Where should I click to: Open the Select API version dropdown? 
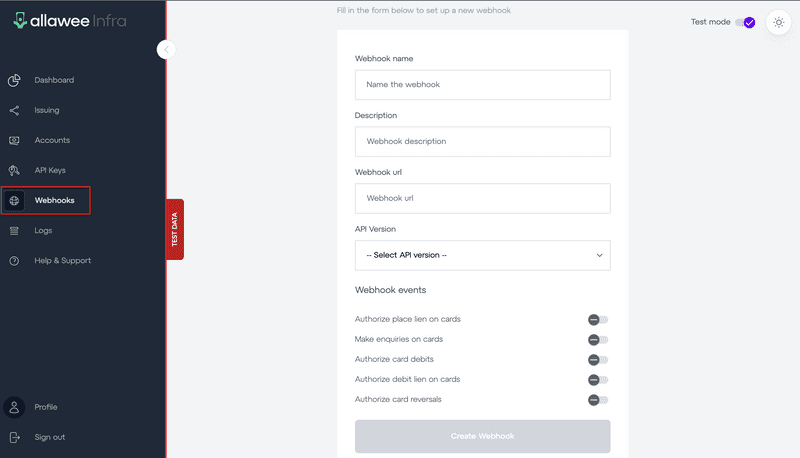click(483, 256)
